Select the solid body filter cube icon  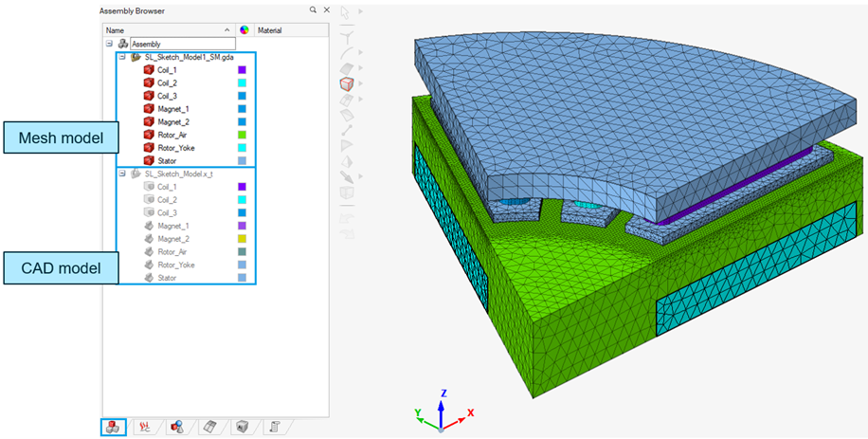347,83
